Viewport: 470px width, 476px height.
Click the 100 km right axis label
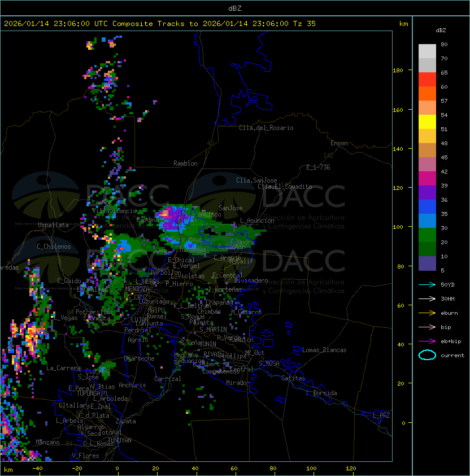[x=398, y=227]
